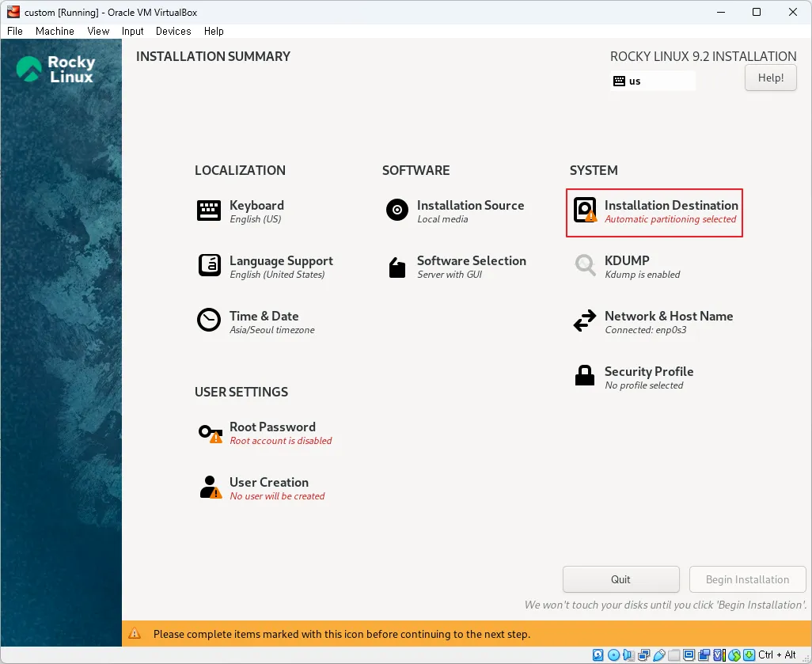Click the host key capture arrow icon
Screen dimensions: 812x664
point(749,655)
